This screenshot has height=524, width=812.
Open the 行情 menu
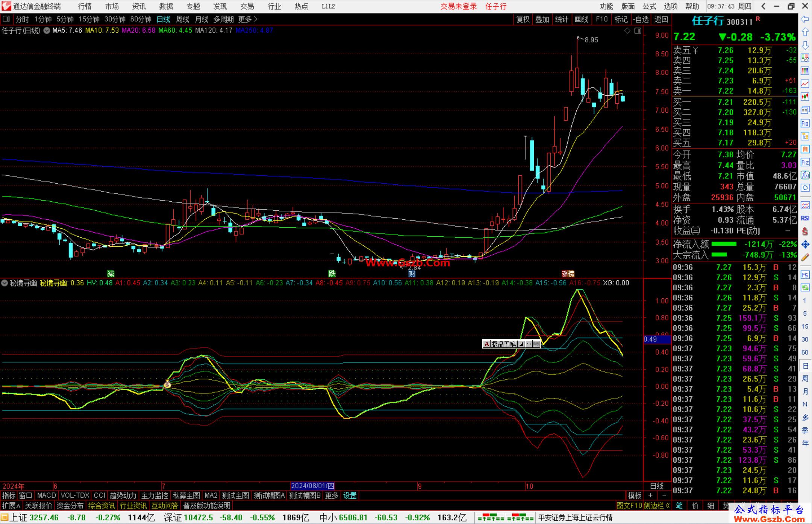[85, 6]
